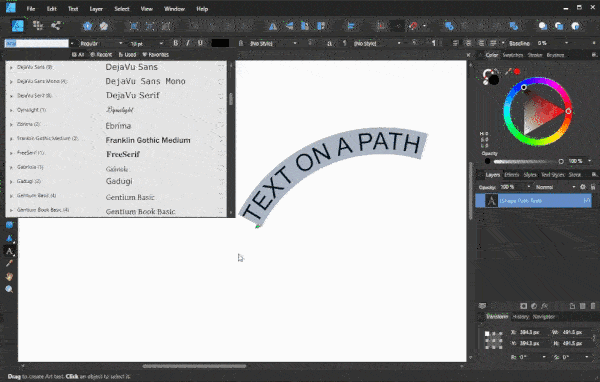600x382 pixels.
Task: Select the Zoom magnifier tool
Action: point(10,289)
